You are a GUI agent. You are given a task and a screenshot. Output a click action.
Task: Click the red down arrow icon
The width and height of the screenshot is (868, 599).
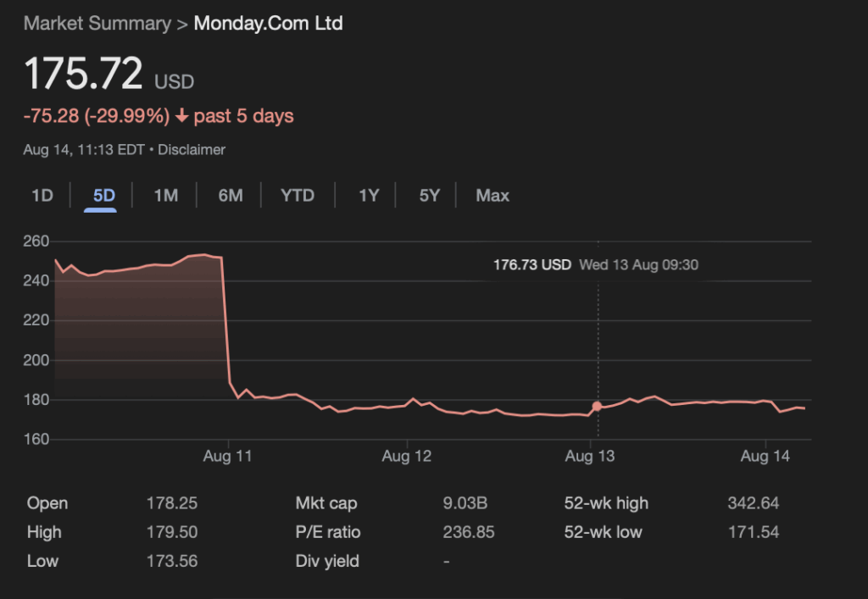pyautogui.click(x=181, y=116)
